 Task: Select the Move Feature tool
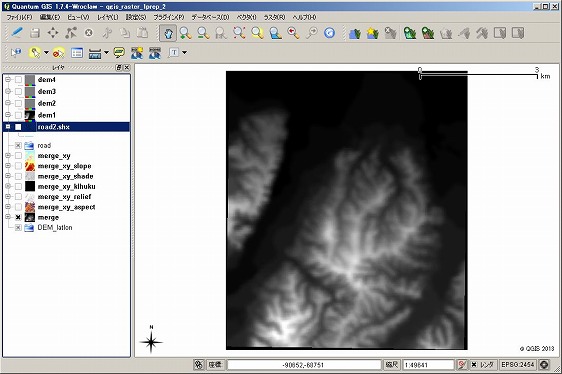[x=53, y=33]
